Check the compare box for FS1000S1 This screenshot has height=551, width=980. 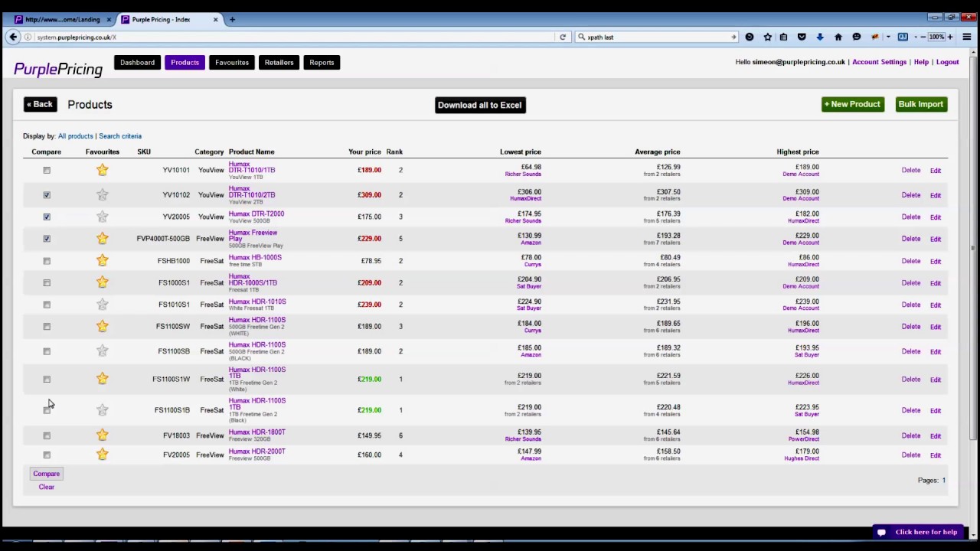[47, 283]
